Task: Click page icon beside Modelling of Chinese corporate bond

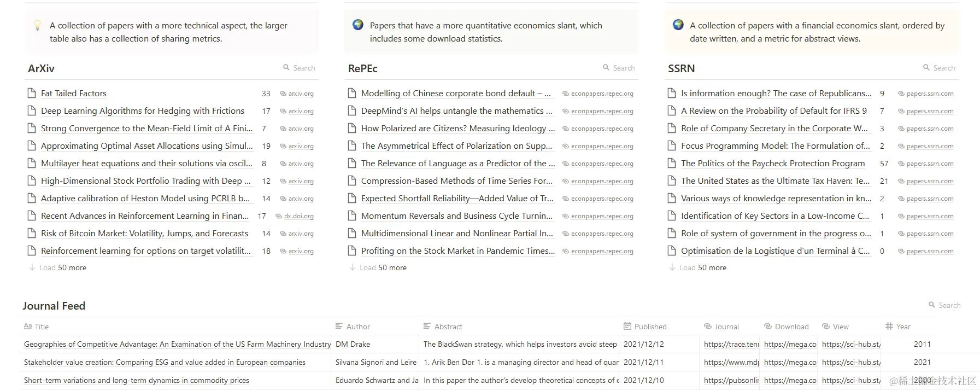Action: click(x=352, y=94)
